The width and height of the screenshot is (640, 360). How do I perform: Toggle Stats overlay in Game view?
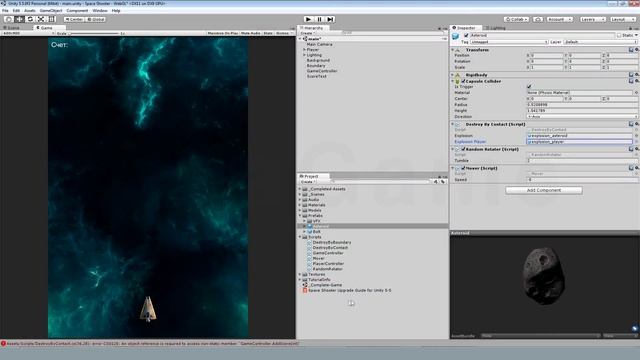click(268, 33)
